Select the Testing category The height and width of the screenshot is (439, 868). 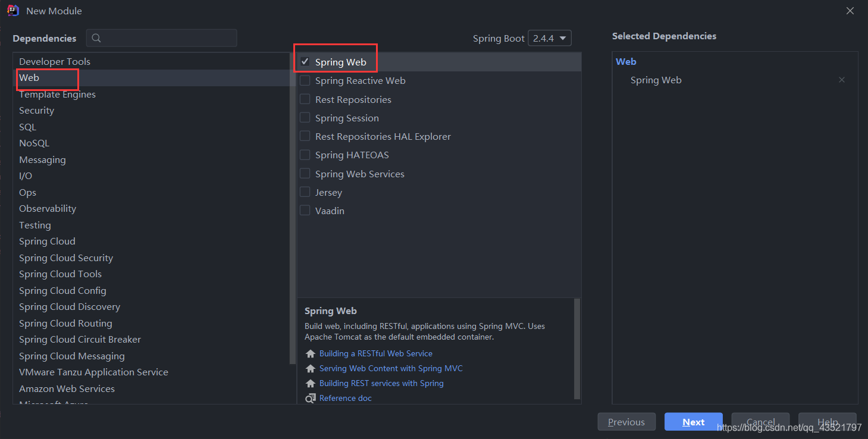point(151,225)
